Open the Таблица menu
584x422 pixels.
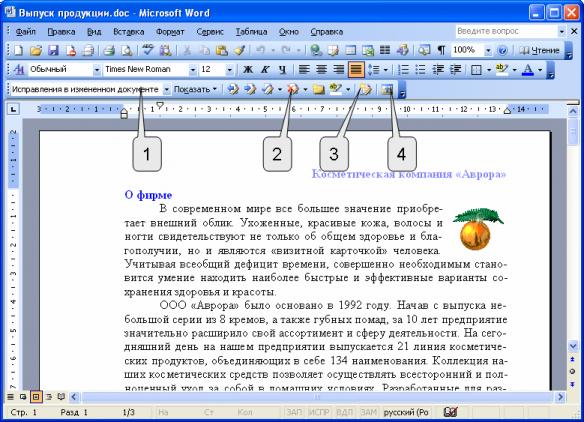pos(251,32)
